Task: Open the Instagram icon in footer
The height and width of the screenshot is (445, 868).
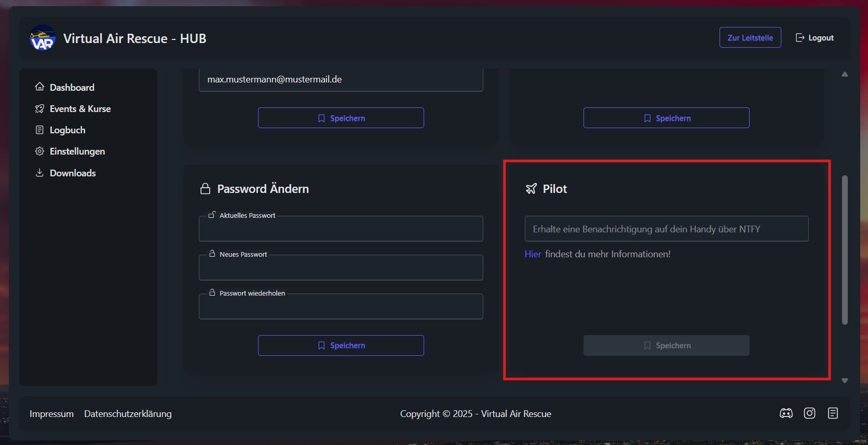Action: coord(809,413)
